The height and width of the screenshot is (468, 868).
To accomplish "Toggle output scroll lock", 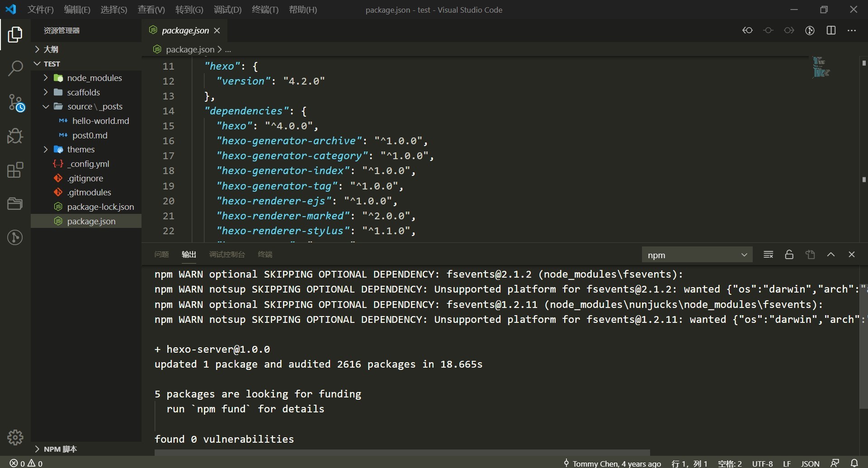I will click(789, 255).
